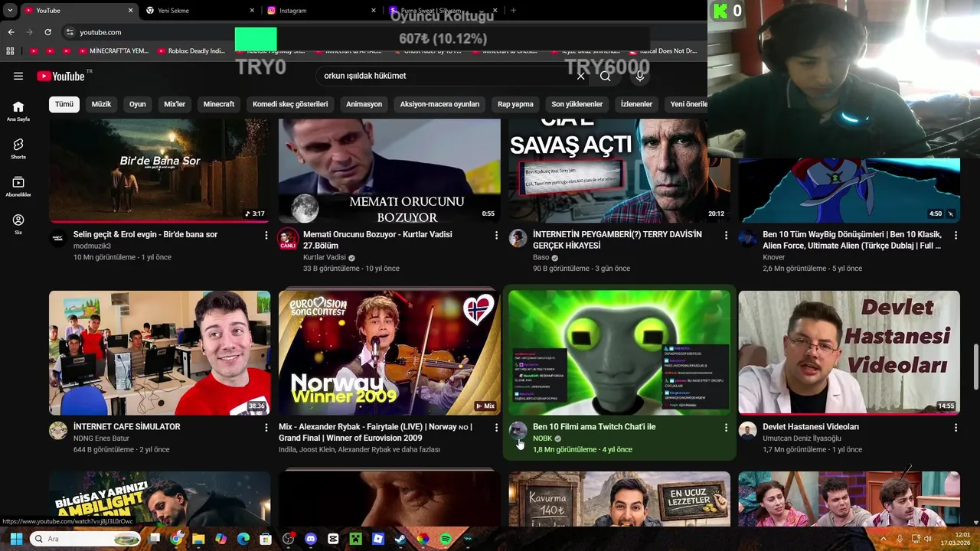This screenshot has width=980, height=551.
Task: Open Minecraft from the taskbar
Action: click(x=355, y=539)
